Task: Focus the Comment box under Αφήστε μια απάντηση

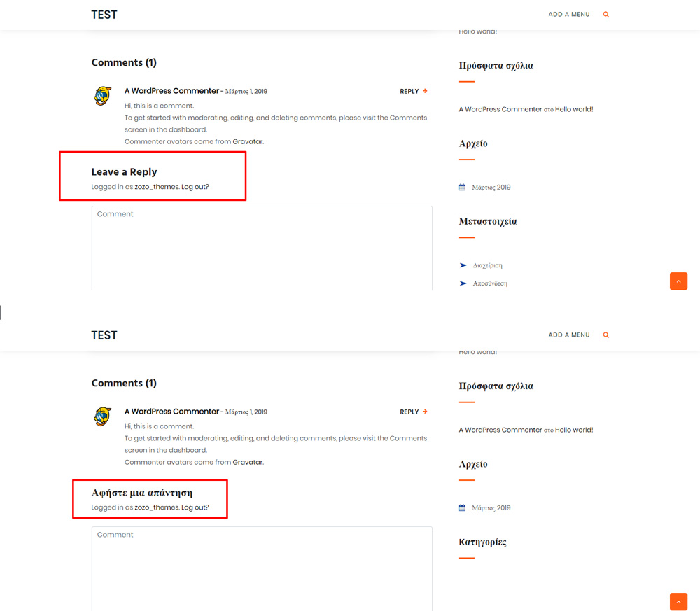Action: coord(262,568)
